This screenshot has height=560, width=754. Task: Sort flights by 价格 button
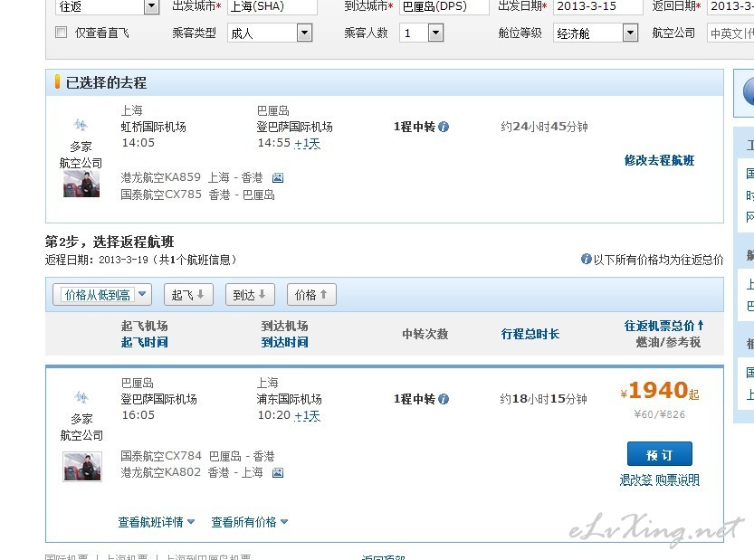[x=311, y=295]
